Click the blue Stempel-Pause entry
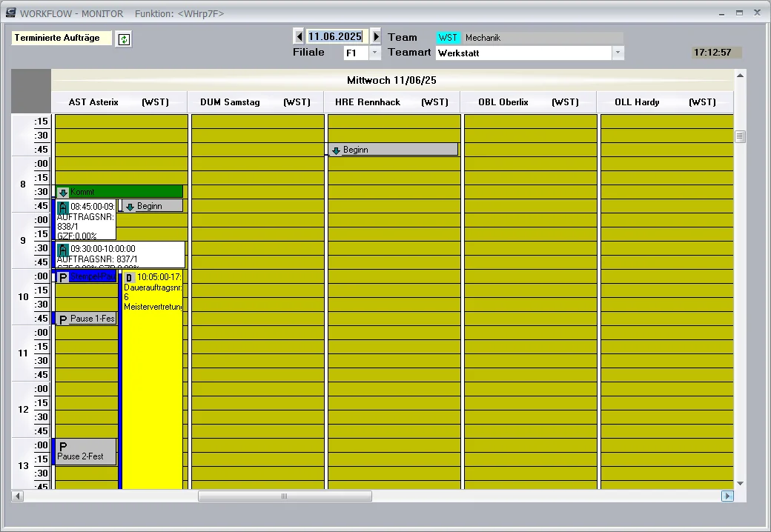Image resolution: width=771 pixels, height=532 pixels. click(86, 276)
